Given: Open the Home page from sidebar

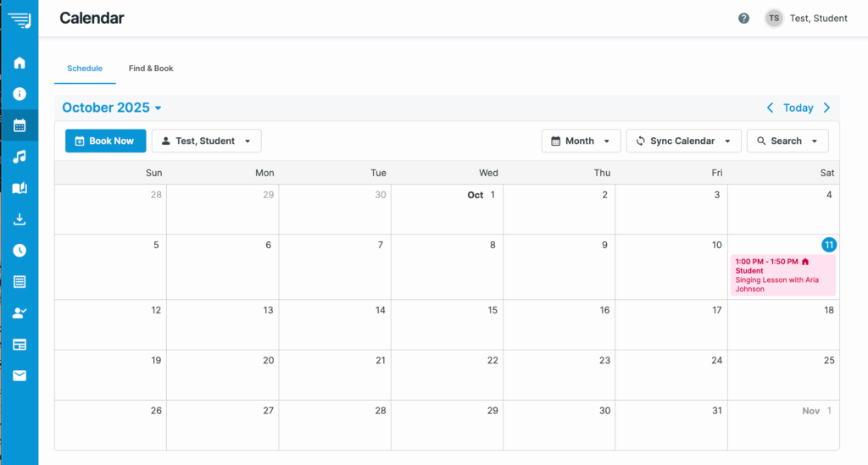Looking at the screenshot, I should [x=19, y=63].
